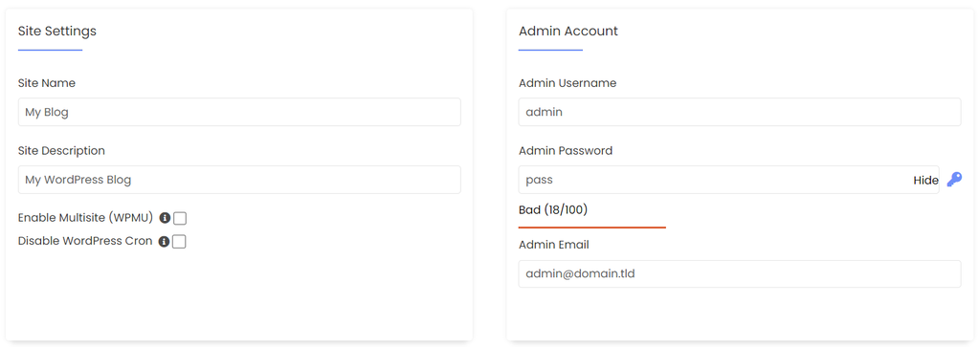Enable the Multisite (WPMU) checkbox
Viewport: 980px width, 347px height.
pos(180,218)
